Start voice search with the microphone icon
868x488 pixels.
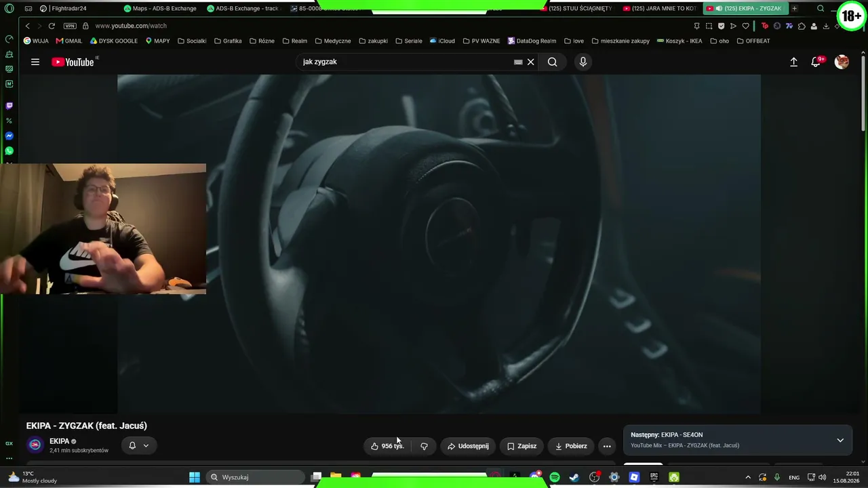click(583, 62)
